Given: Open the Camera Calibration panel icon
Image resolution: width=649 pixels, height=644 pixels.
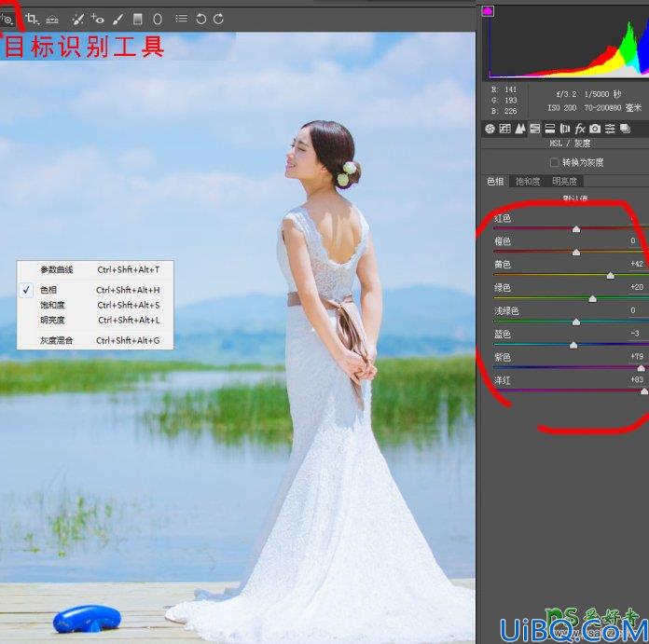Looking at the screenshot, I should coord(595,129).
